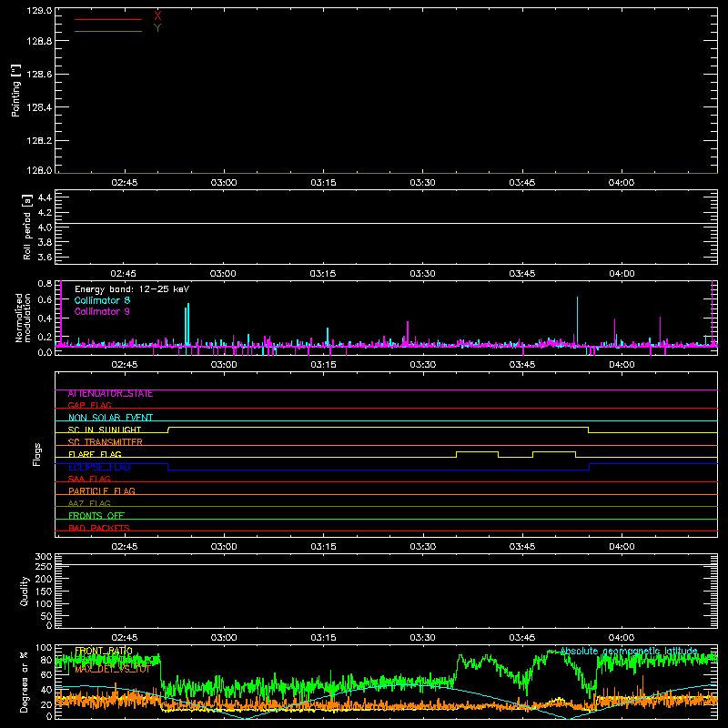Screen dimensions: 728x728
Task: Click the 'Energy band: 12-25 keV' annotation
Action: [132, 289]
